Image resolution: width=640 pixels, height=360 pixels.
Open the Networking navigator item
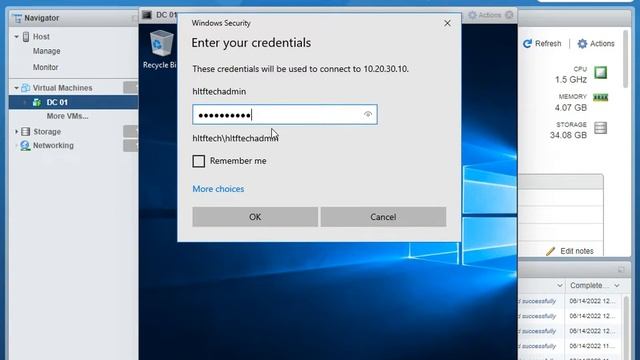tap(53, 146)
